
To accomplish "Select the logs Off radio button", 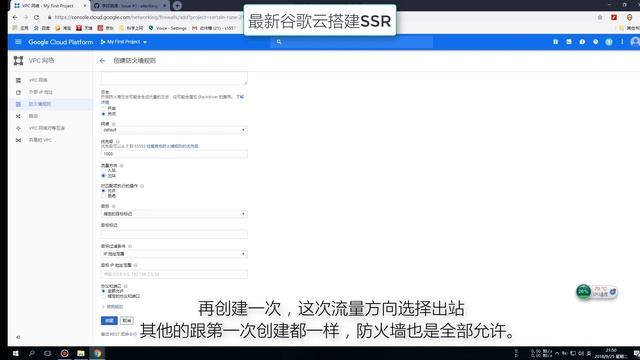I will (103, 114).
